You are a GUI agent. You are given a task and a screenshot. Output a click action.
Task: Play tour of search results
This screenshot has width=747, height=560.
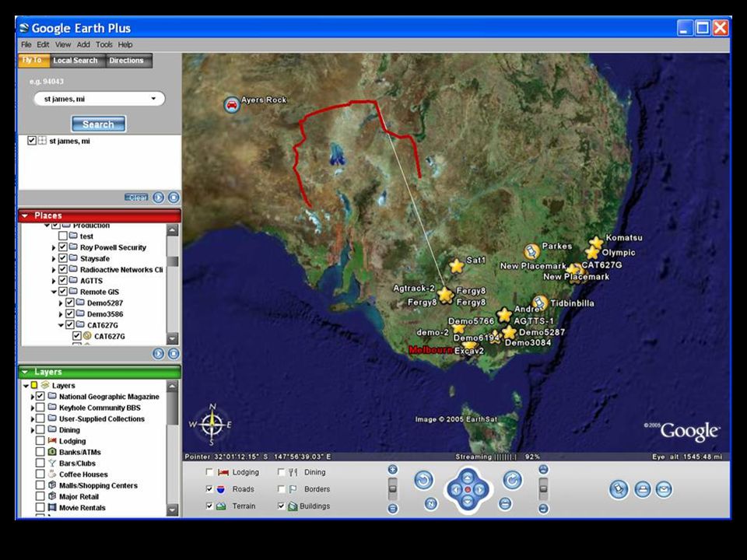(158, 197)
